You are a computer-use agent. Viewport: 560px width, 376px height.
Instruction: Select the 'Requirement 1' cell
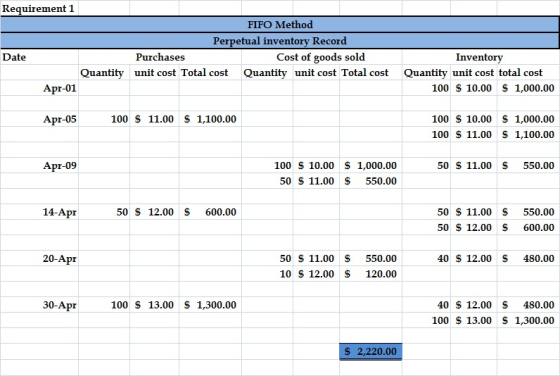pos(39,8)
